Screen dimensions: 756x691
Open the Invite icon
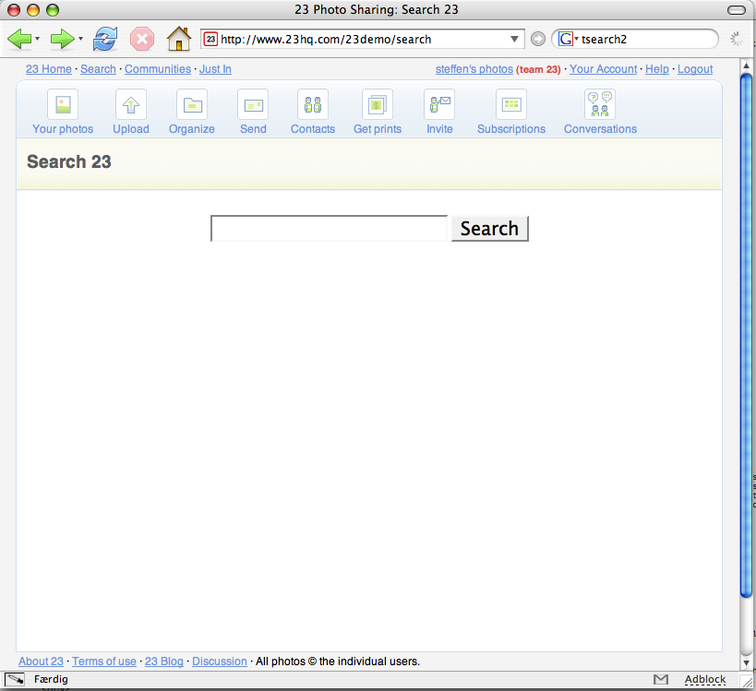pyautogui.click(x=439, y=104)
